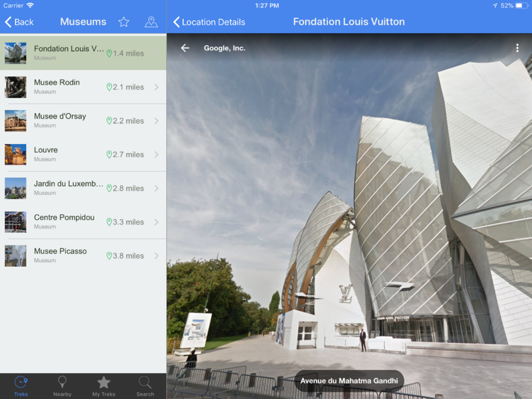Tap the 1.4 miles distance pin

(x=109, y=53)
